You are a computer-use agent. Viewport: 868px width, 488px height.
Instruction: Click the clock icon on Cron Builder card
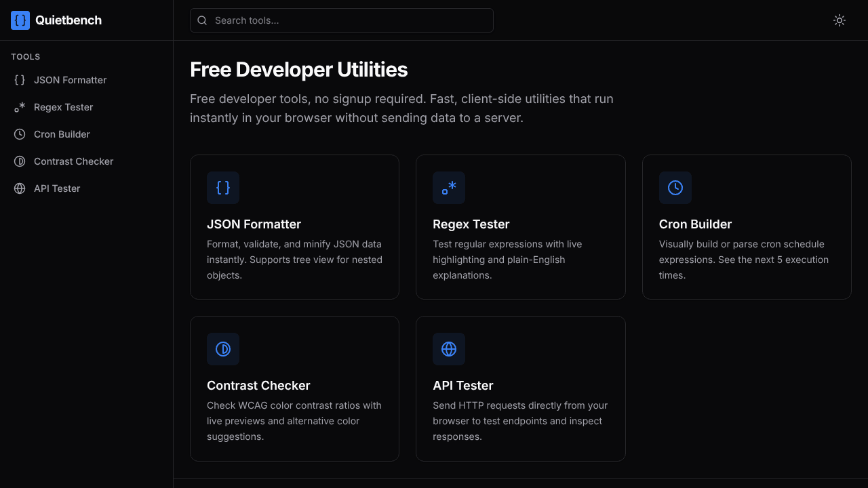[675, 188]
